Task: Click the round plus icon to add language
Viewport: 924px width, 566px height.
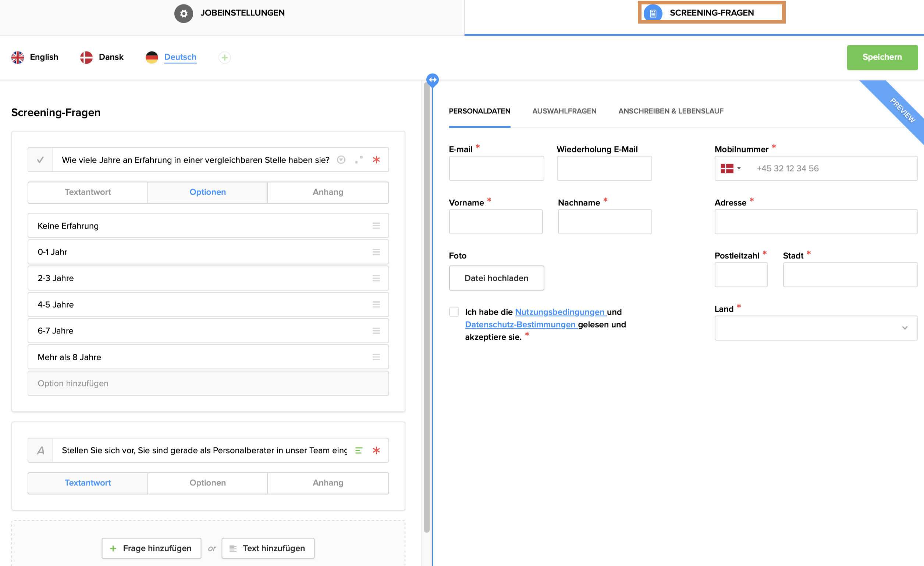Action: pos(225,57)
